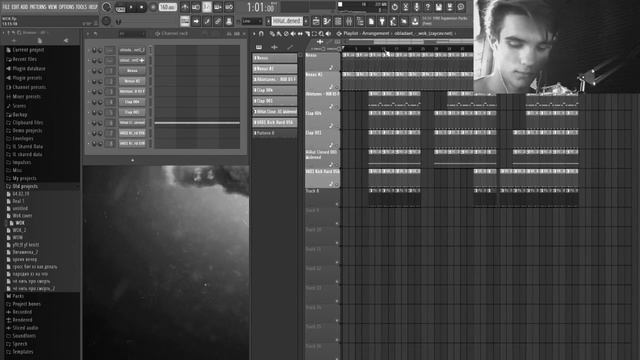Select Pattern 8 in picker panel

(x=275, y=133)
